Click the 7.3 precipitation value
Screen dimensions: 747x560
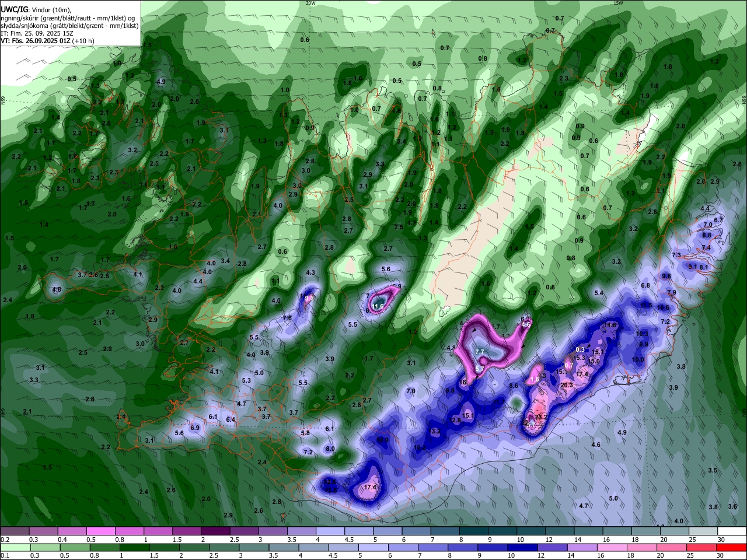tap(676, 255)
